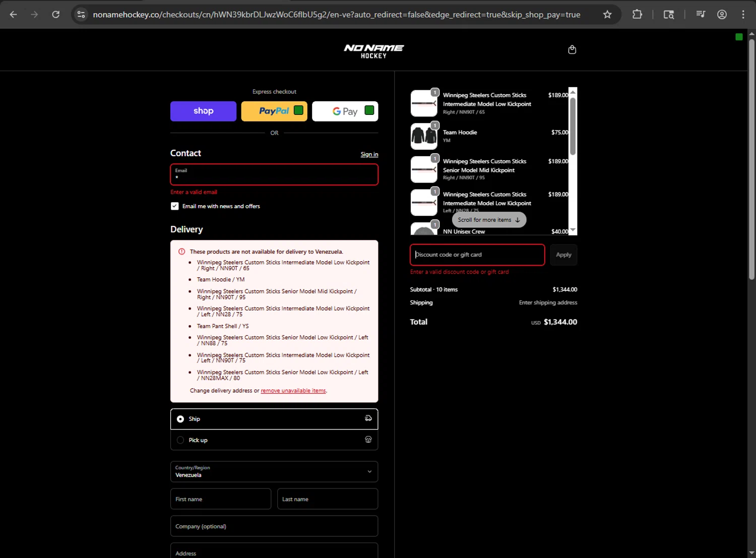
Task: Apply the discount code
Action: point(563,255)
